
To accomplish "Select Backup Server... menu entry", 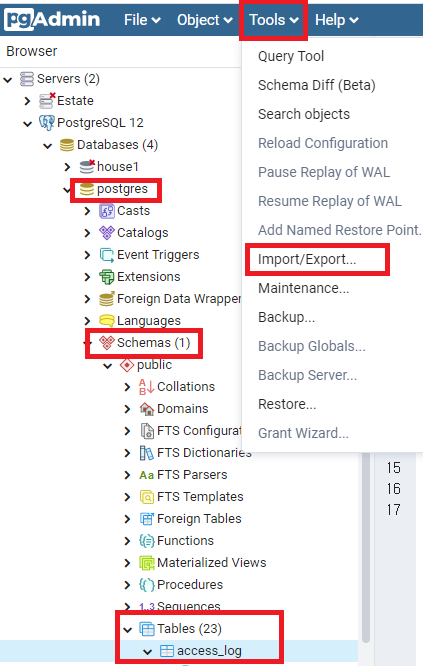I will coord(307,375).
